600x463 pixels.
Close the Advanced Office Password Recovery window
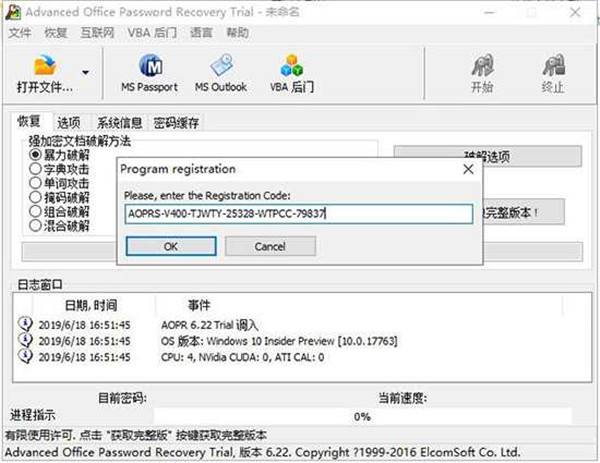[x=575, y=12]
